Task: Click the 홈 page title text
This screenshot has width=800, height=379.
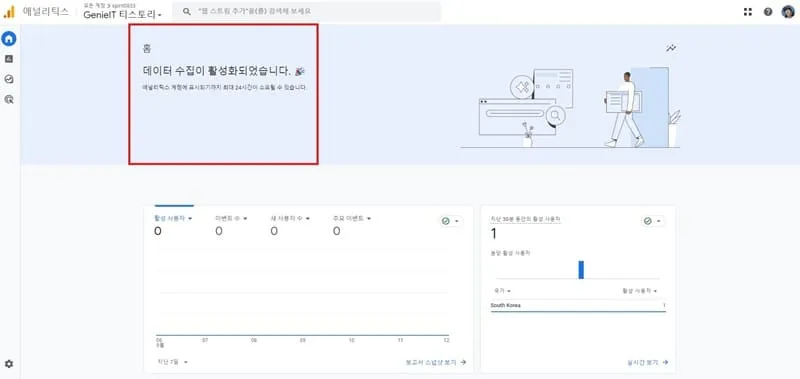Action: [x=147, y=49]
